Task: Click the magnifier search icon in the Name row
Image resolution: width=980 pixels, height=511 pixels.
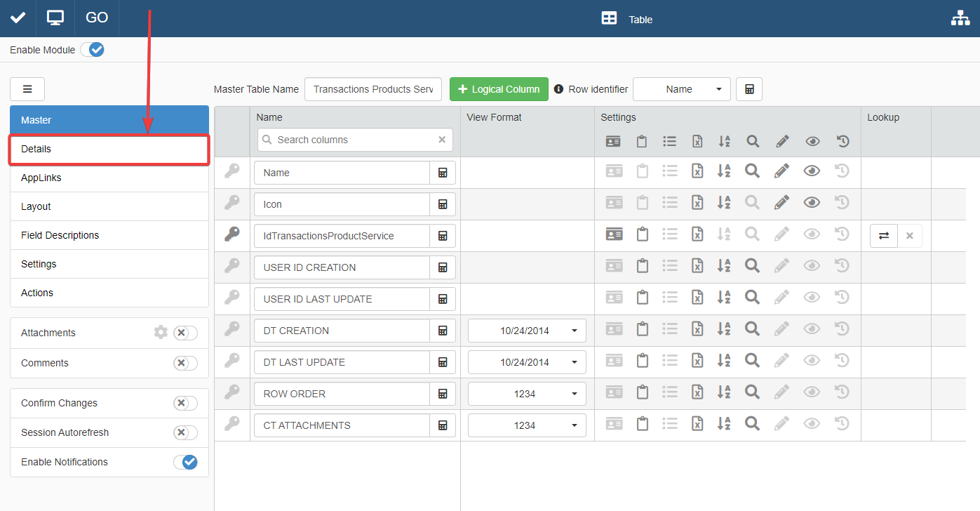Action: [x=752, y=171]
